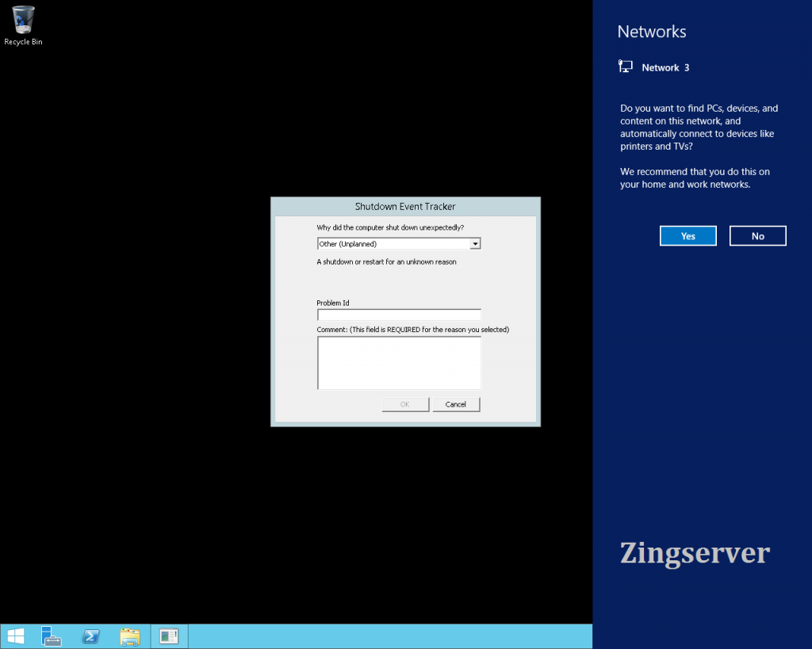Click the Network 3 label
This screenshot has height=649, width=812.
pyautogui.click(x=665, y=68)
